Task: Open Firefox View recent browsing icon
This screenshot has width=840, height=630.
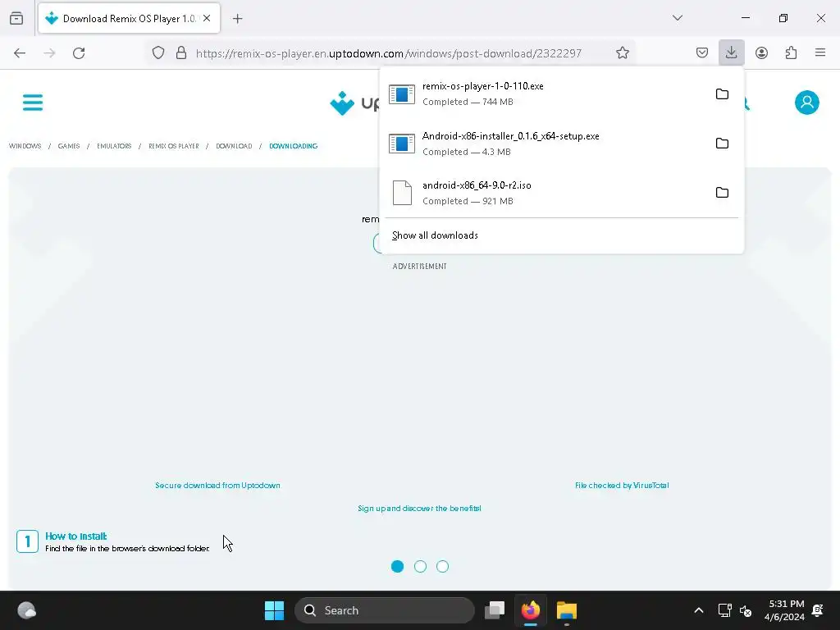Action: pyautogui.click(x=16, y=18)
